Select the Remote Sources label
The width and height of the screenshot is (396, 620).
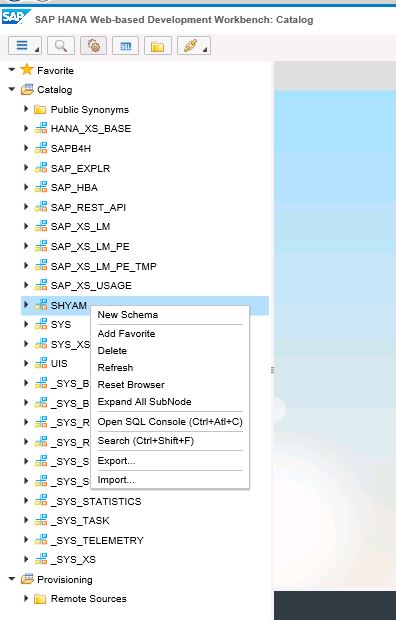tap(89, 599)
